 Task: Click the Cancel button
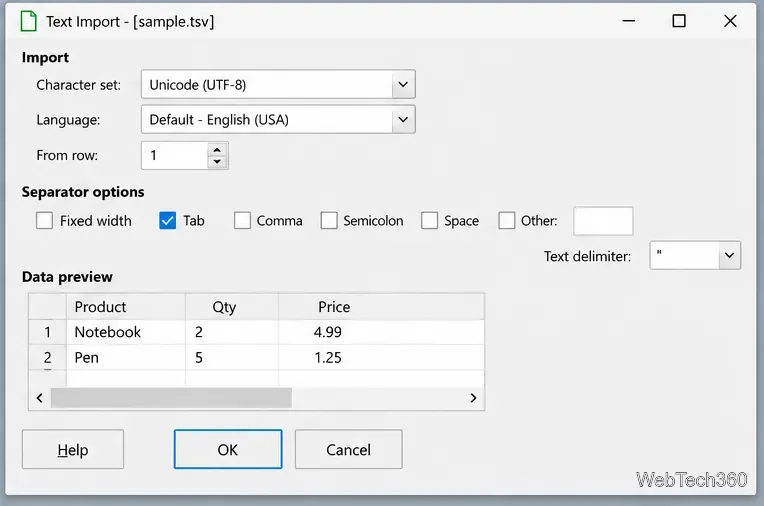pos(348,449)
